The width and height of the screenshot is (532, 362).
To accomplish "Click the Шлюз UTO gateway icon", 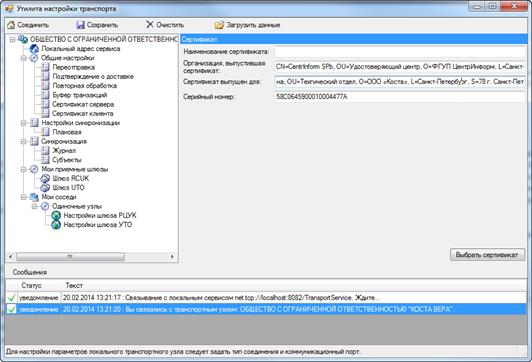I will point(45,188).
